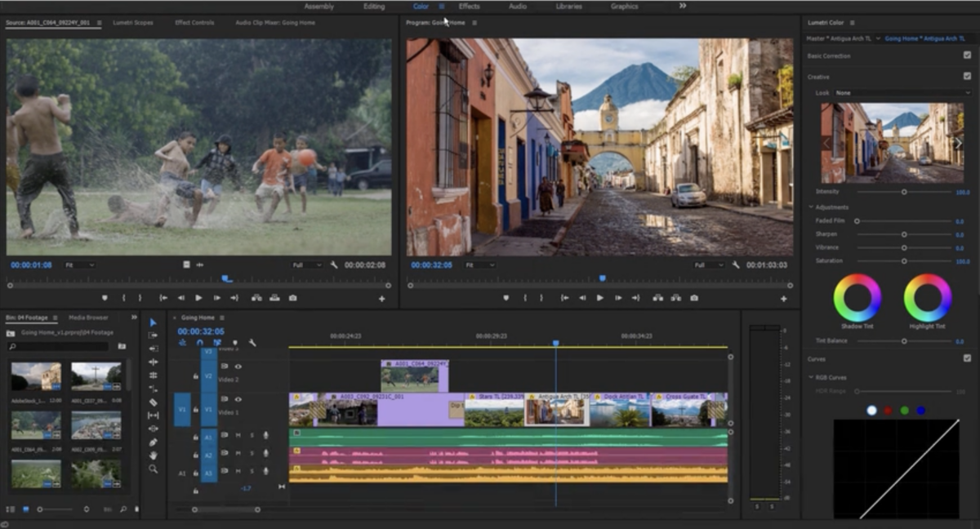Open the Look dropdown set to None
This screenshot has height=529, width=980.
(x=901, y=93)
